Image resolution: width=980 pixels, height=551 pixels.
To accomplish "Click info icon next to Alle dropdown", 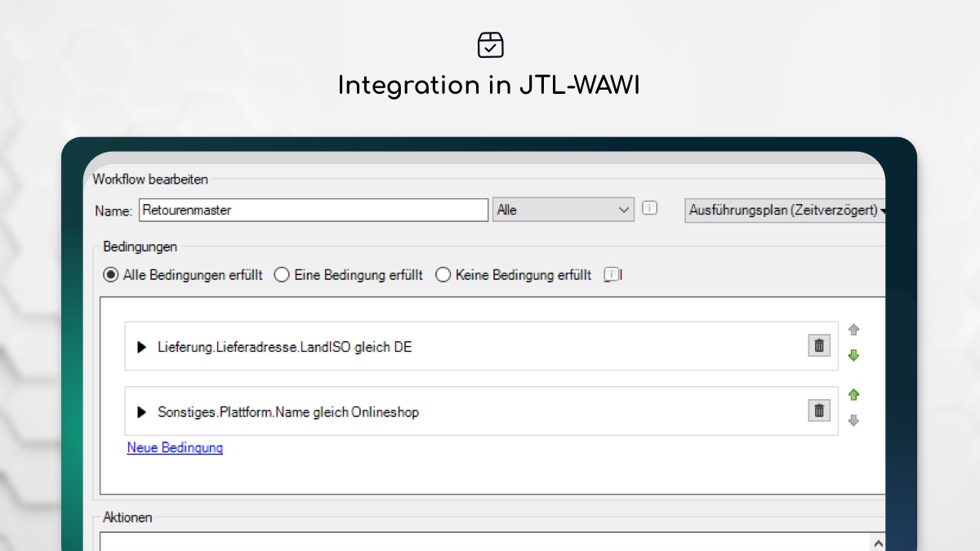I will pyautogui.click(x=649, y=209).
